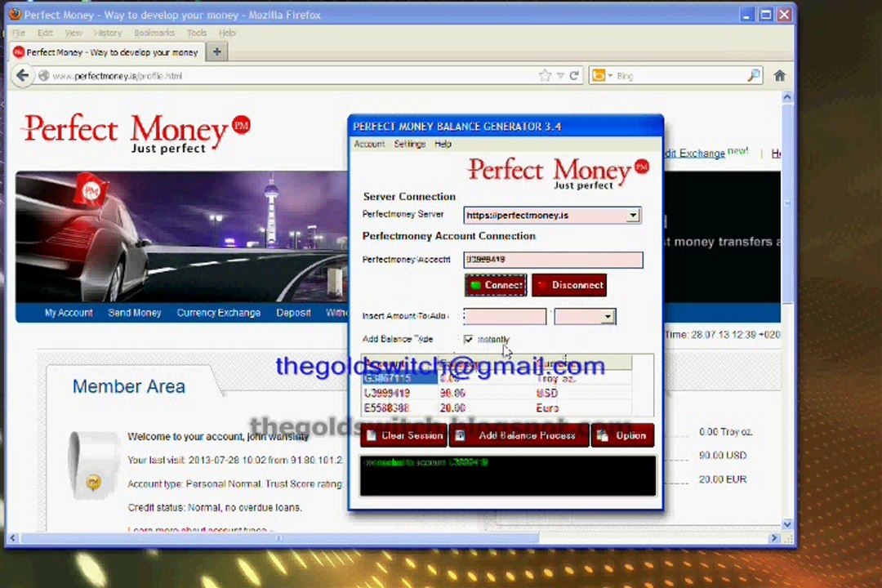
Task: Open generator Settings menu
Action: pyautogui.click(x=409, y=144)
